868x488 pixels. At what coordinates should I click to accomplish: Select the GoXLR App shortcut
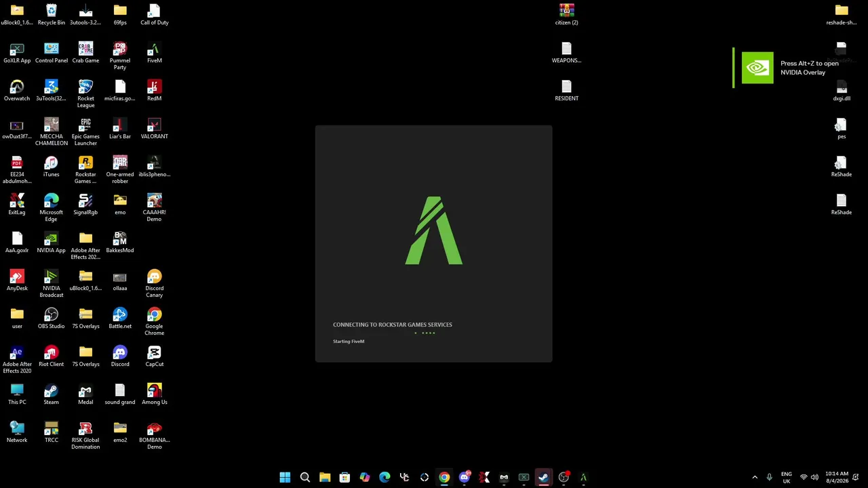point(17,52)
